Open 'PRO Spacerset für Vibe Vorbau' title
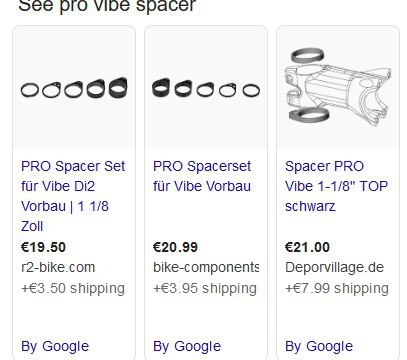Screen dimensions: 407x360 tap(202, 176)
